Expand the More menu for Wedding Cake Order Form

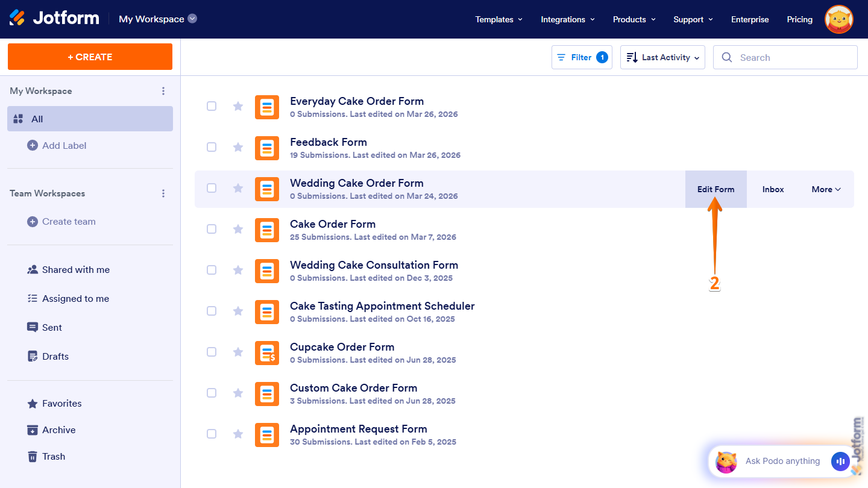825,189
